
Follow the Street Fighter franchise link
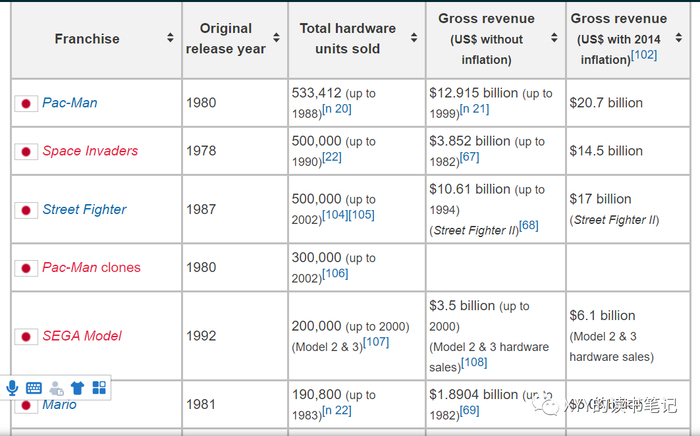pos(84,209)
